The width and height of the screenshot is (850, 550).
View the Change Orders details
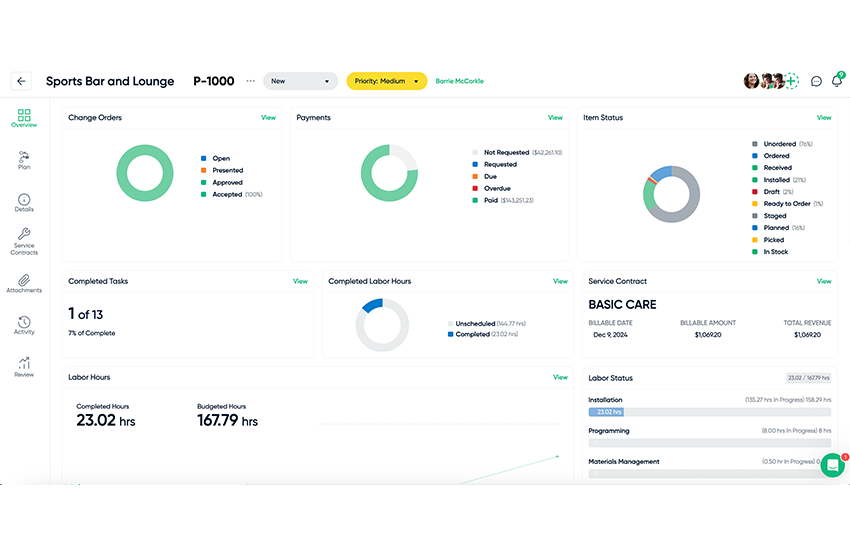[268, 118]
